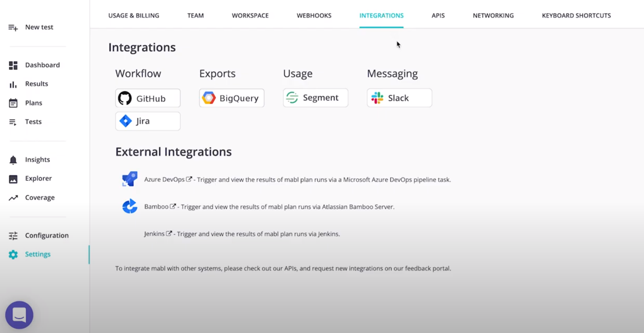
Task: Open the chat support bubble
Action: (x=19, y=315)
